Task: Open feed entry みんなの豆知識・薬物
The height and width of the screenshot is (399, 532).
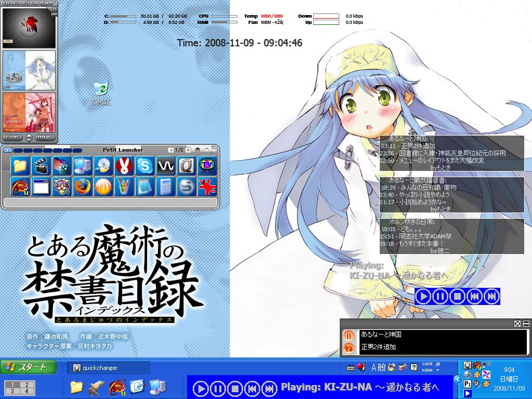Action: [429, 187]
